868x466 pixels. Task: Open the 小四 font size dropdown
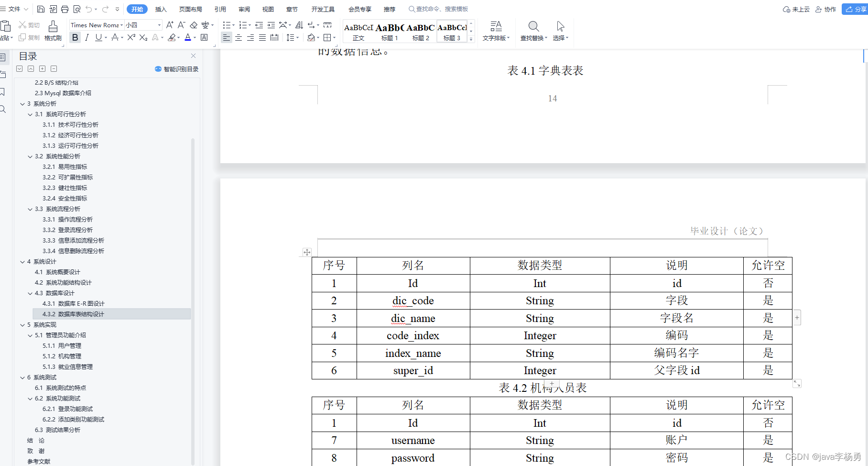(x=159, y=25)
